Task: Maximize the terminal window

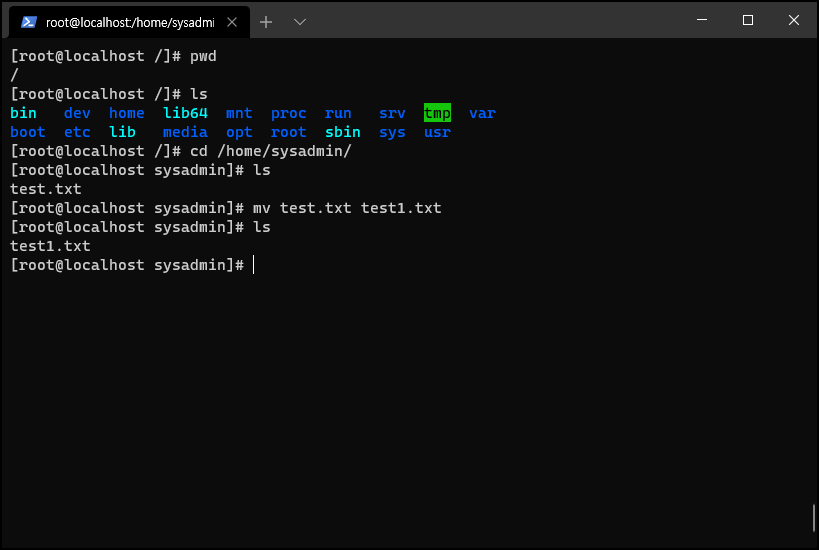Action: point(748,20)
